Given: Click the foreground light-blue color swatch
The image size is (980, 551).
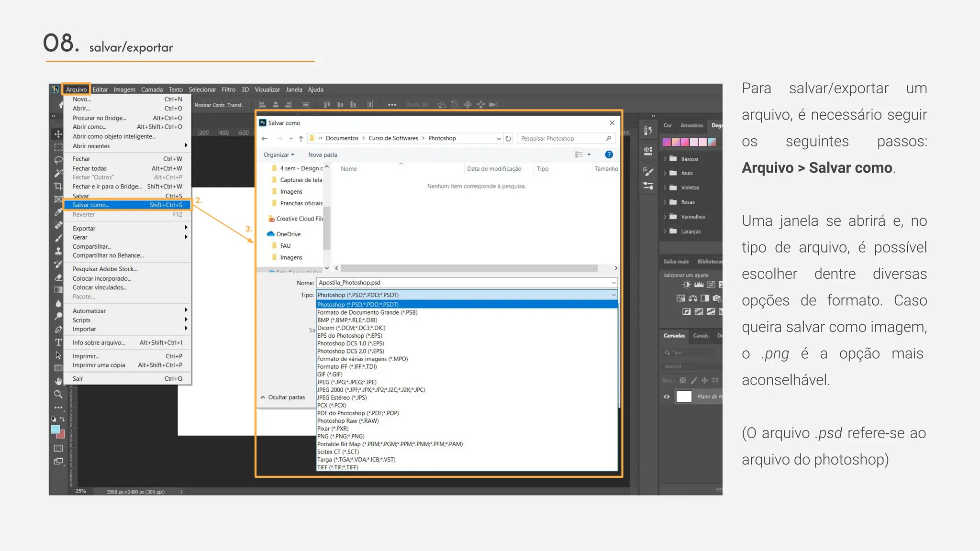Looking at the screenshot, I should tap(56, 429).
